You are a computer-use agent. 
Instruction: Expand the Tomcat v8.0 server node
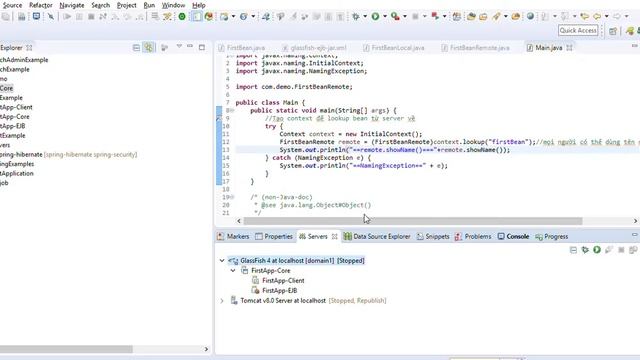pos(222,301)
